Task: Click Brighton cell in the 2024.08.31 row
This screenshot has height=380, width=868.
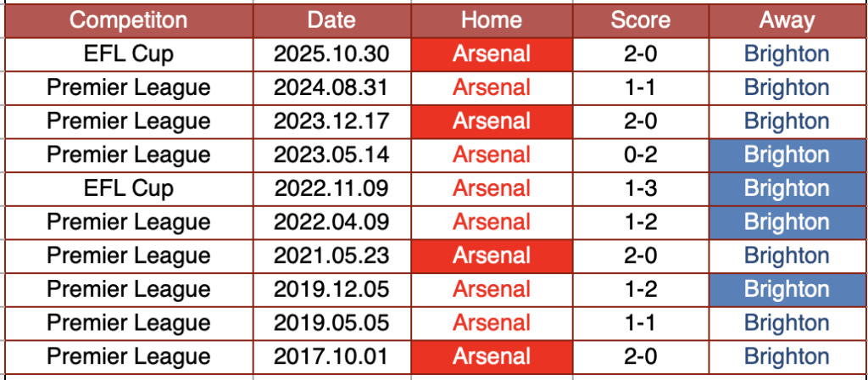Action: click(787, 87)
